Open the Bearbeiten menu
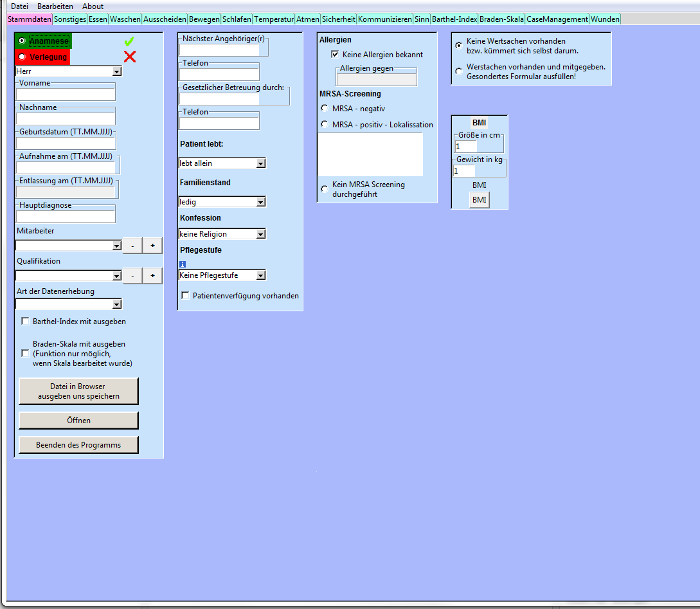 click(55, 6)
